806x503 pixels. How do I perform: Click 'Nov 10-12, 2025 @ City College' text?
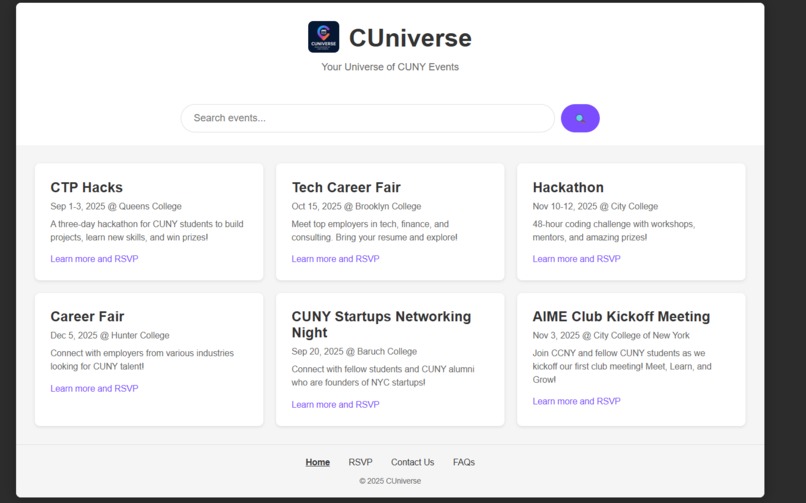595,207
